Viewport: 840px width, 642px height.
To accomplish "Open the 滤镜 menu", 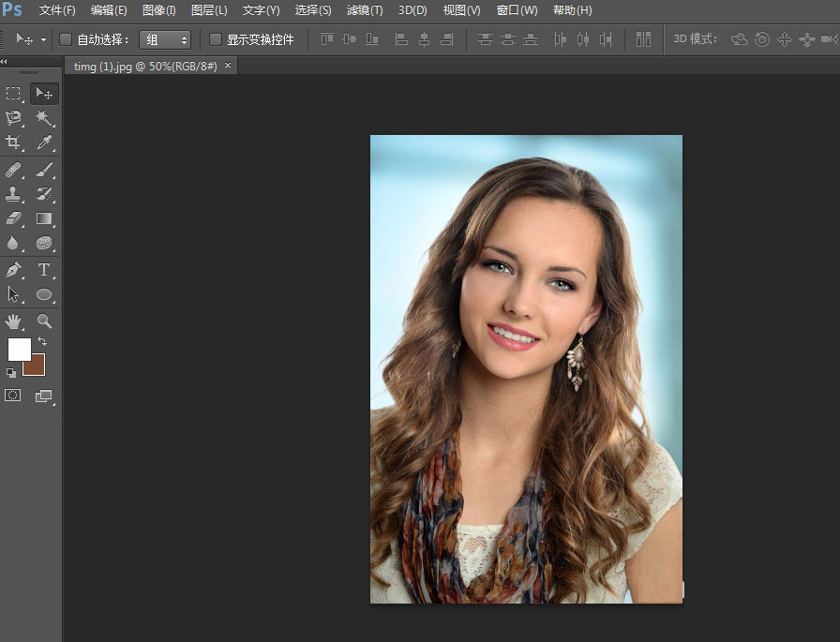I will point(364,10).
